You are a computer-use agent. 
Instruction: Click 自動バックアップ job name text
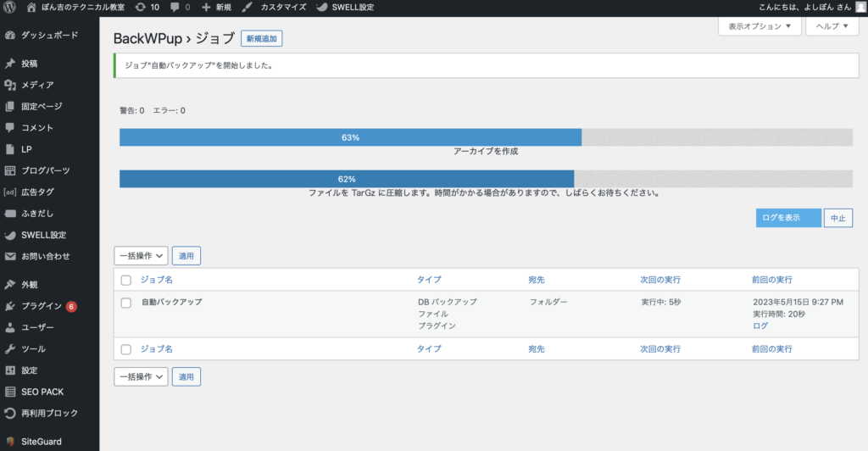[171, 302]
